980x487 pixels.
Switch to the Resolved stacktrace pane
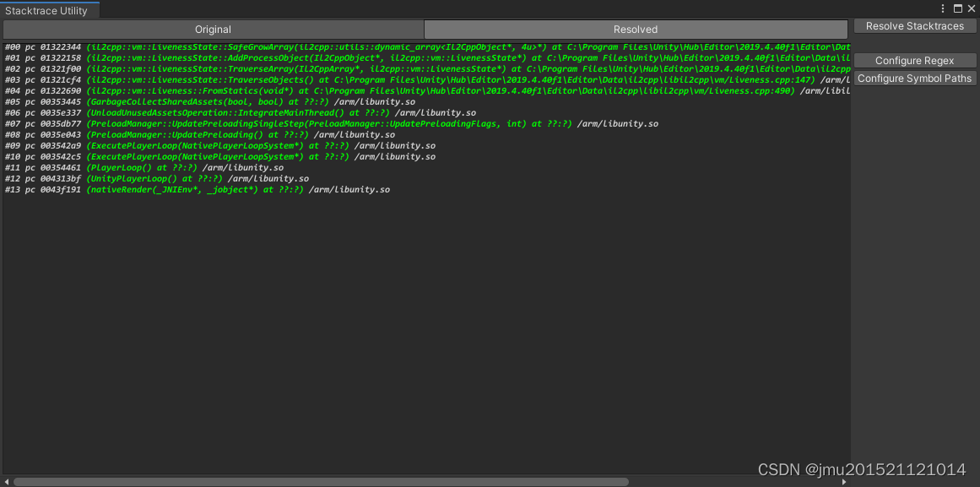635,28
